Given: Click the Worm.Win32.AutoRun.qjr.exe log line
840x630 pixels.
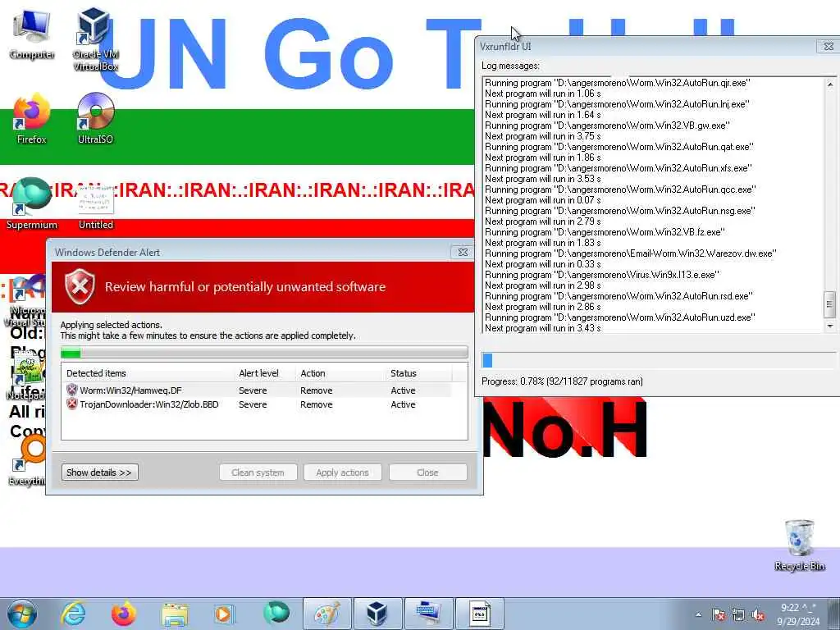Looking at the screenshot, I should coord(617,83).
